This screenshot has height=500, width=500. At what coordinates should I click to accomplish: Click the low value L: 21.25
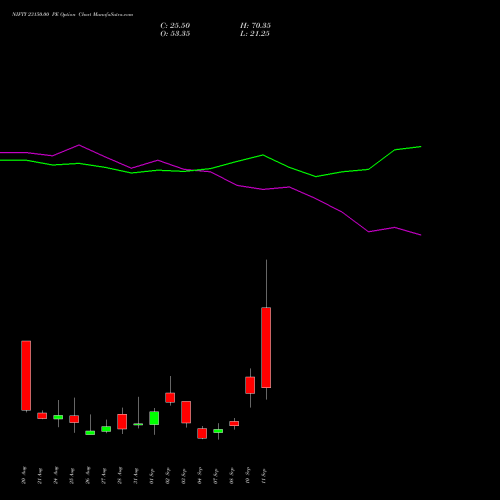pos(255,34)
